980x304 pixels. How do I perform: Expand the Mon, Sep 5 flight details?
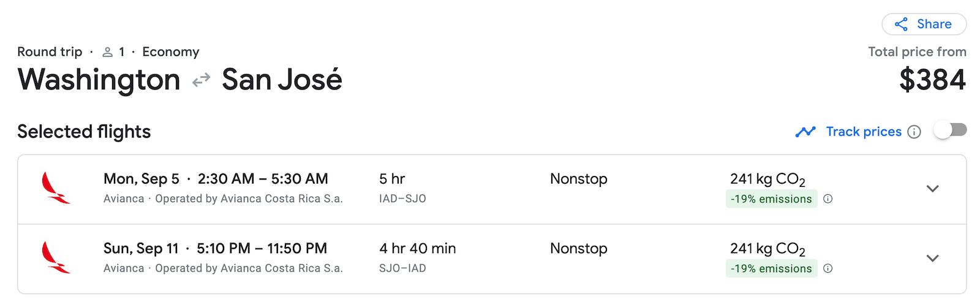coord(932,189)
